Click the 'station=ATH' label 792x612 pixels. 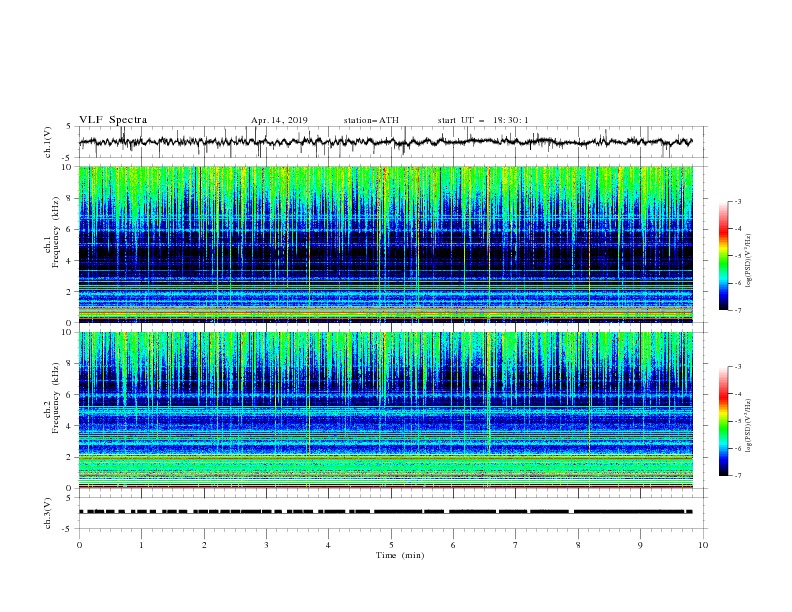(371, 120)
